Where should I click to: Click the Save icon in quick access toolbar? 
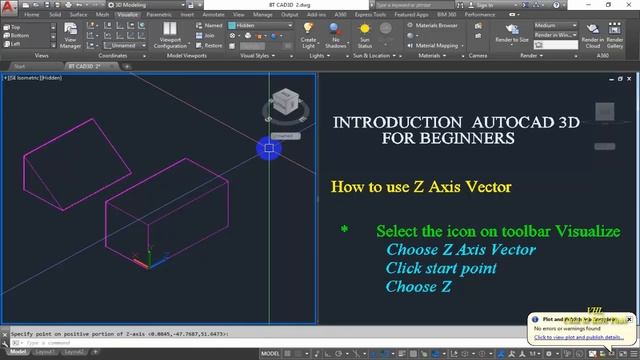[47, 5]
